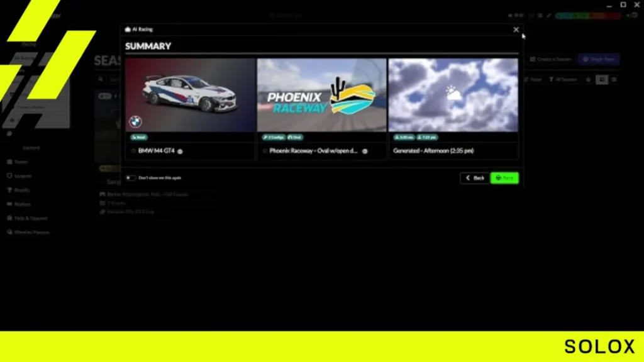Go Back from the summary
The height and width of the screenshot is (362, 644).
475,178
